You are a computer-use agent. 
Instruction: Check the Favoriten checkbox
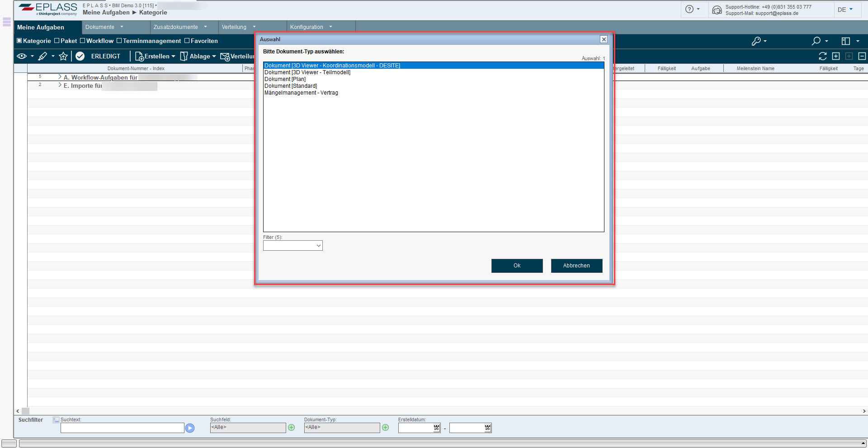[x=187, y=41]
